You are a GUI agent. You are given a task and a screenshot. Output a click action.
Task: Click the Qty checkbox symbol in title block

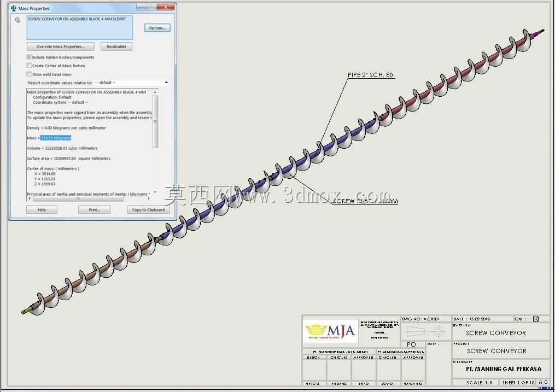[x=536, y=319]
